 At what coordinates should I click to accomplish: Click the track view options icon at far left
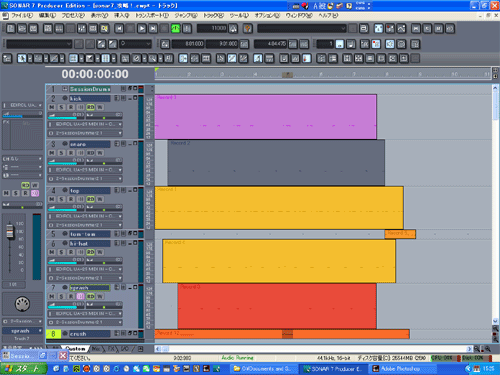point(7,59)
